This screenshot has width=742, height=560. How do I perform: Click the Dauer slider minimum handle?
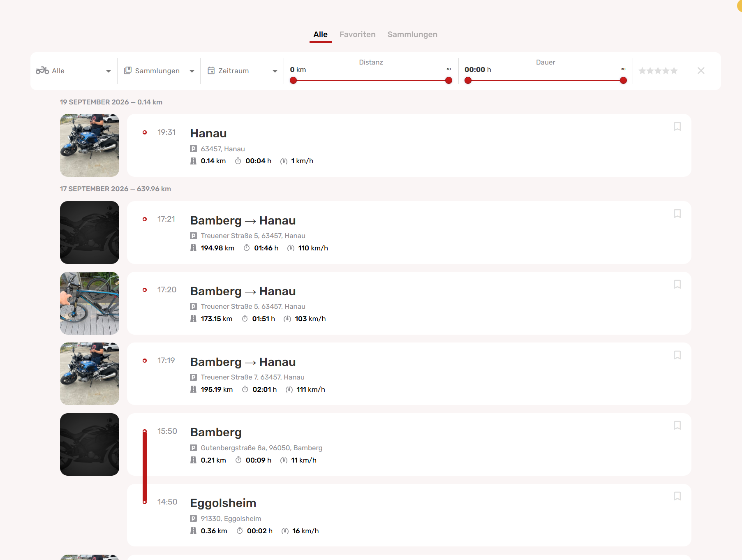(x=468, y=81)
